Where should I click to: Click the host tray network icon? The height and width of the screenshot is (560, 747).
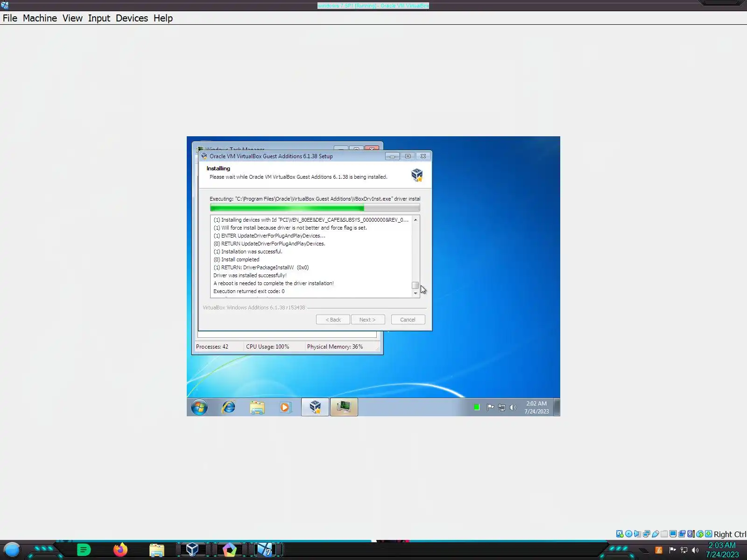coord(684,550)
